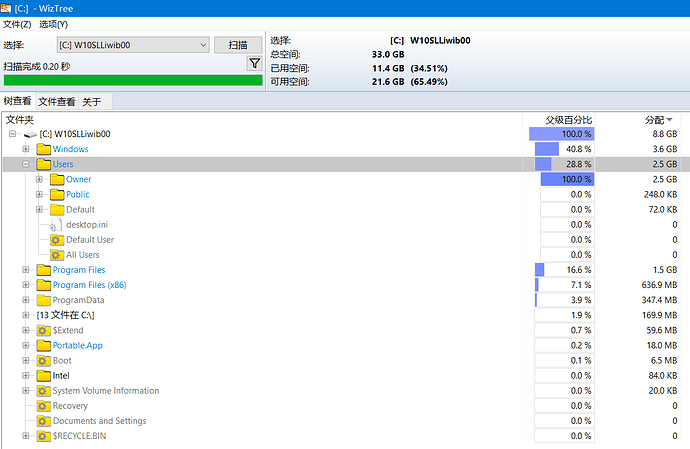Image resolution: width=690 pixels, height=449 pixels.
Task: Click the Windows folder icon
Action: 44,149
